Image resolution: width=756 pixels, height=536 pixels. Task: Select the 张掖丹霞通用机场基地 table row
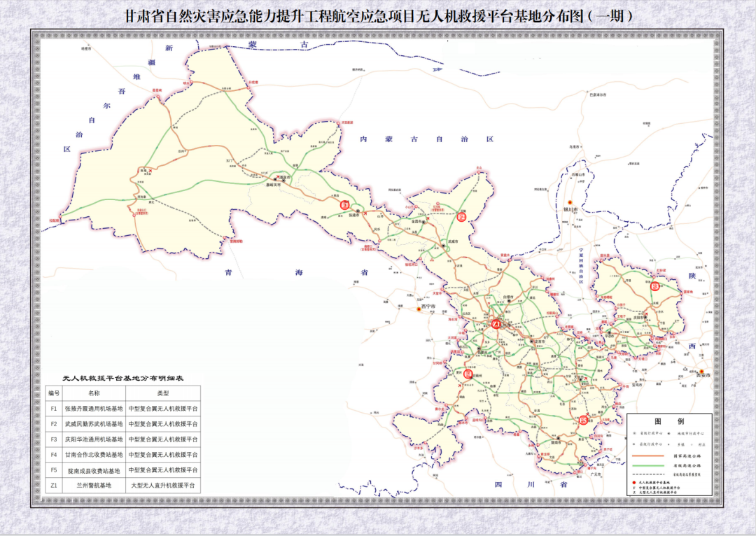[x=94, y=408]
